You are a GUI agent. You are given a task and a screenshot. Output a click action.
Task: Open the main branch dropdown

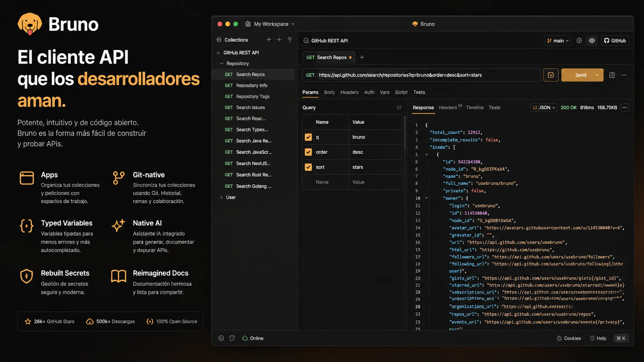[x=558, y=40]
